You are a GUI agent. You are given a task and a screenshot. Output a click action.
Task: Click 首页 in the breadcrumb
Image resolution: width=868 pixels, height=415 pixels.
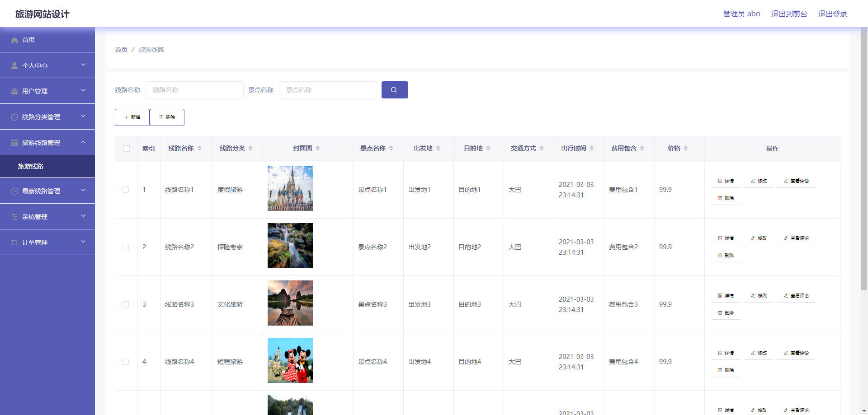pyautogui.click(x=121, y=50)
